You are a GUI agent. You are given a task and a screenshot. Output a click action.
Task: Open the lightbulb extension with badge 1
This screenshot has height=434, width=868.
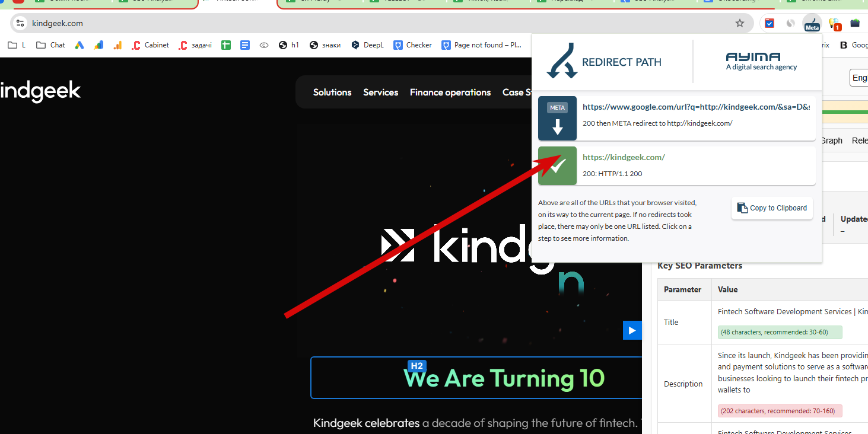click(834, 24)
